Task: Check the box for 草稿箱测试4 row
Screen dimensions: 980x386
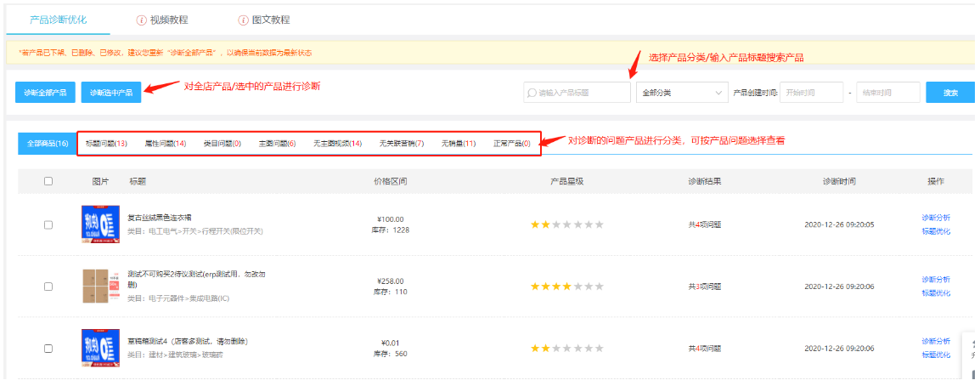Action: point(48,348)
